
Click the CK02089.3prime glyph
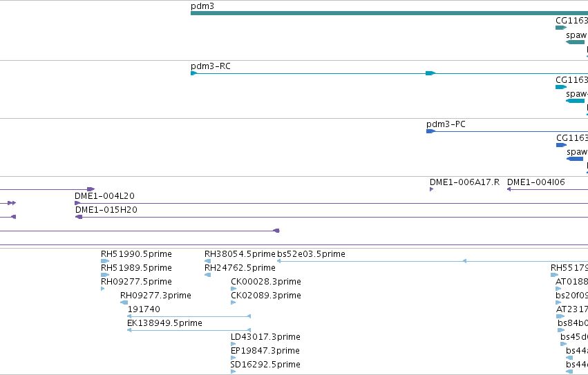[x=234, y=302]
